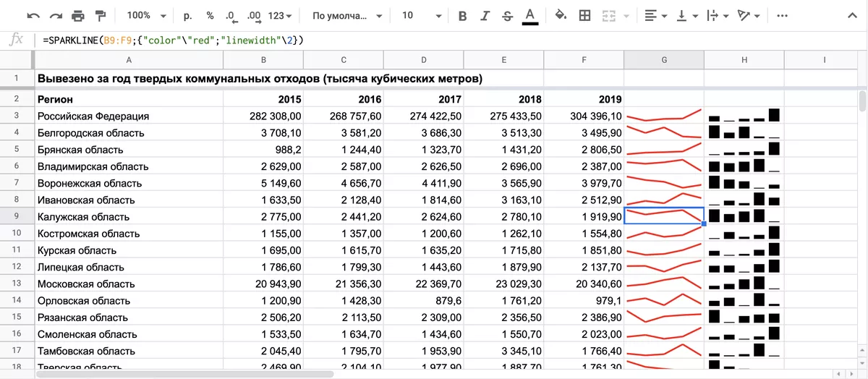868x379 pixels.
Task: Click the merge cells icon
Action: tap(608, 15)
